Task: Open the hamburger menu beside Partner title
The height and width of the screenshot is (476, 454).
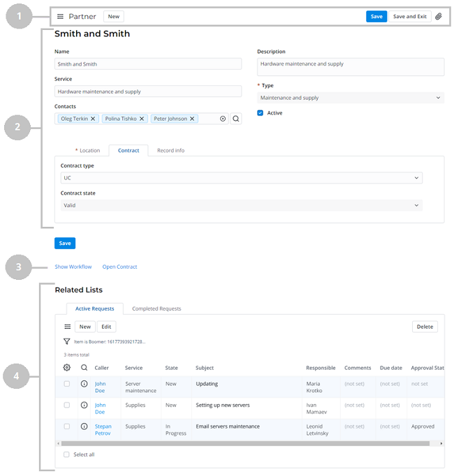Action: pos(60,16)
